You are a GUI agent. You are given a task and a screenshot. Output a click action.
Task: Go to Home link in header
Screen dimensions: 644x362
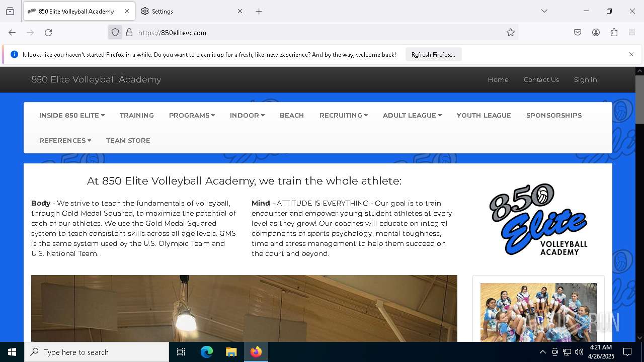(498, 79)
